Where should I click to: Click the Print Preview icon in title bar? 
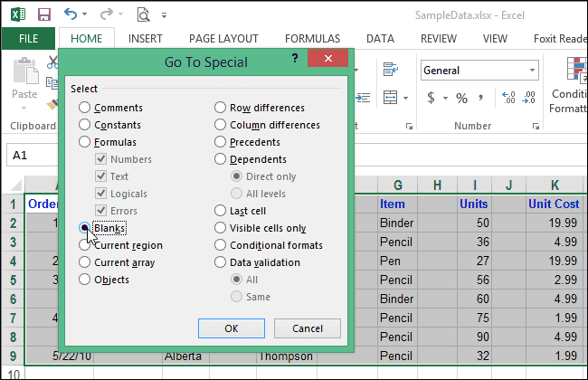(x=143, y=14)
